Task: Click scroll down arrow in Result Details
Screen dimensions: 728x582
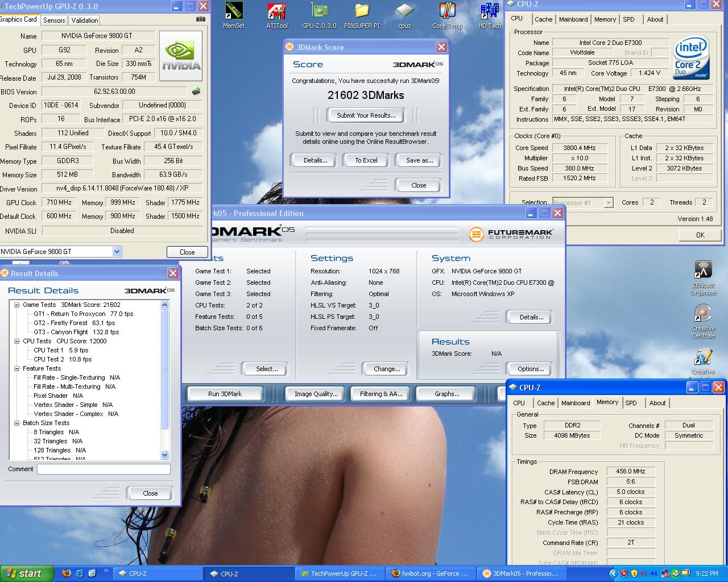Action: click(x=165, y=455)
